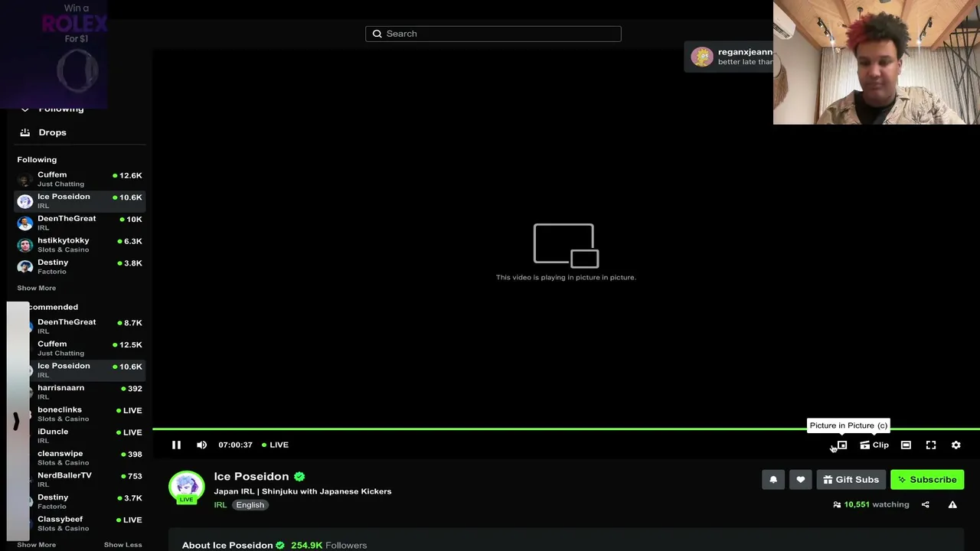
Task: Toggle Picture in Picture mode
Action: pyautogui.click(x=841, y=445)
